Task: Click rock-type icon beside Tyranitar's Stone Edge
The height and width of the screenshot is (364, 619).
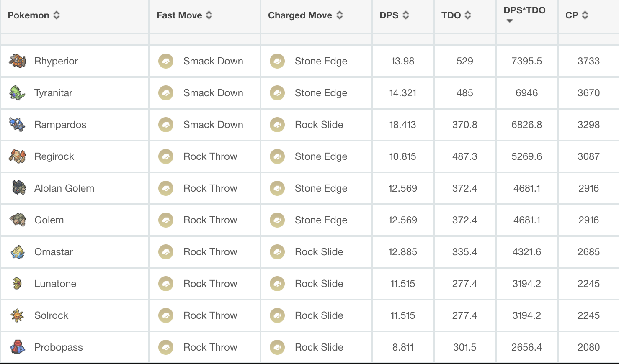Action: point(277,93)
